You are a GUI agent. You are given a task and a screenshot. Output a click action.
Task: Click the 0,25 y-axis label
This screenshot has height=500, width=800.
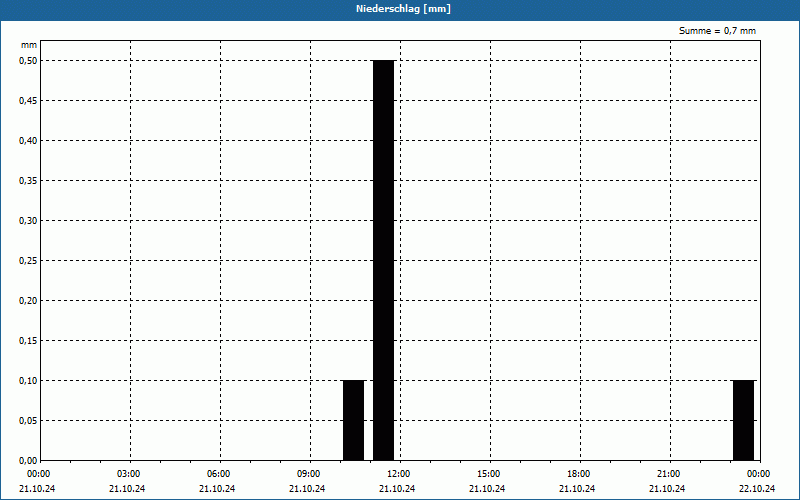[x=28, y=261]
